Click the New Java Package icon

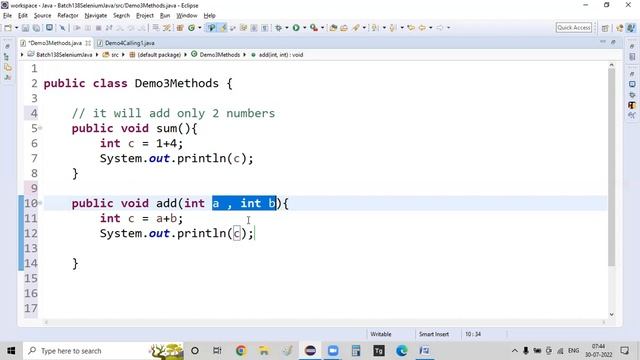click(x=180, y=28)
